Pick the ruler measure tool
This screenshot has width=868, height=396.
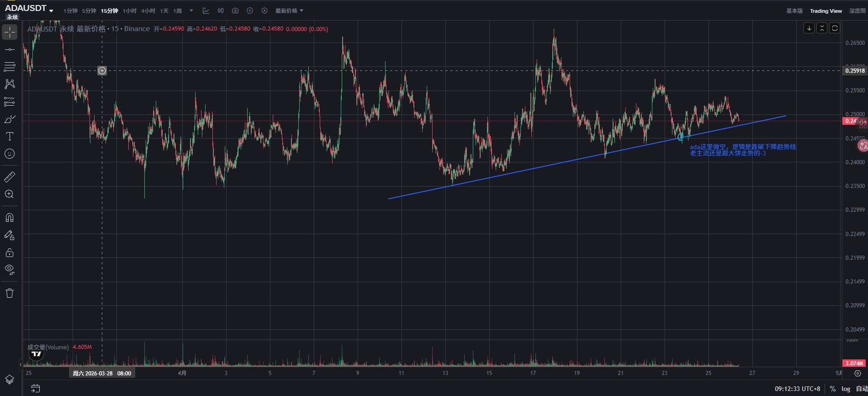10,177
